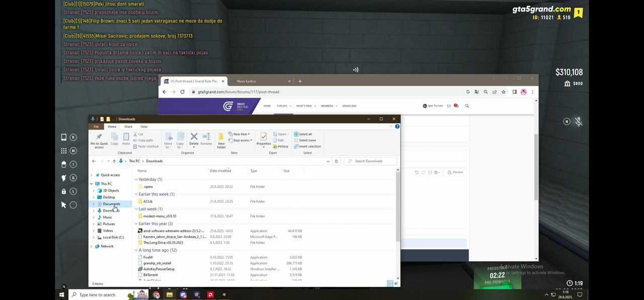Open recent locations dropdown arrow

click(108, 161)
